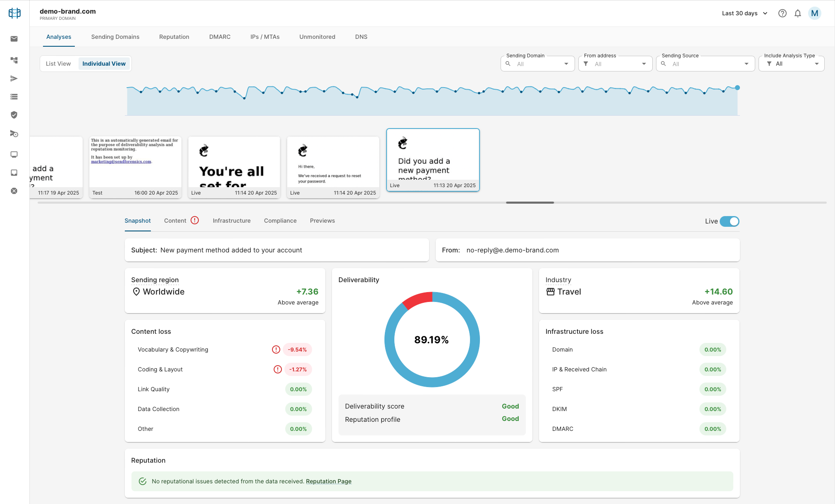Open the monitor screen sidebar icon
The image size is (835, 504).
(14, 155)
